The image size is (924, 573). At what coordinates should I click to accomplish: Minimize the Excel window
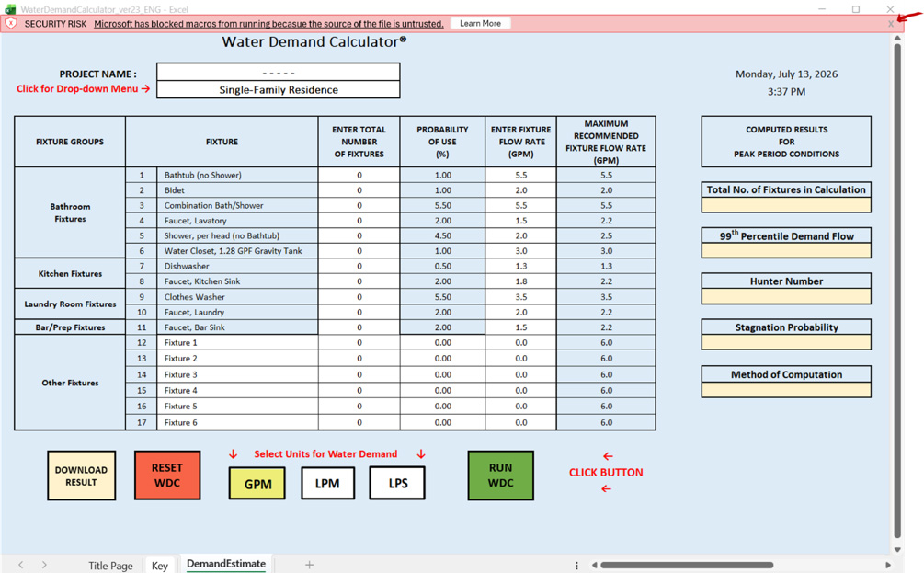[x=821, y=9]
